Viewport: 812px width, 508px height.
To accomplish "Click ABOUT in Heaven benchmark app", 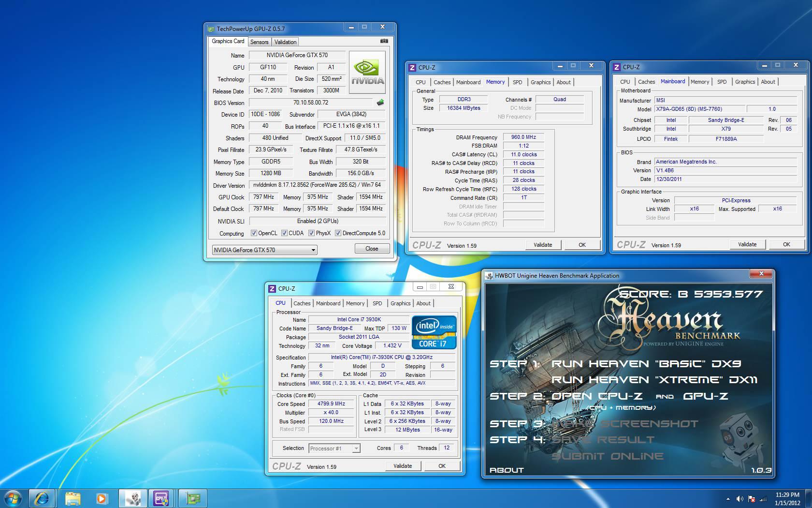I will click(x=507, y=470).
